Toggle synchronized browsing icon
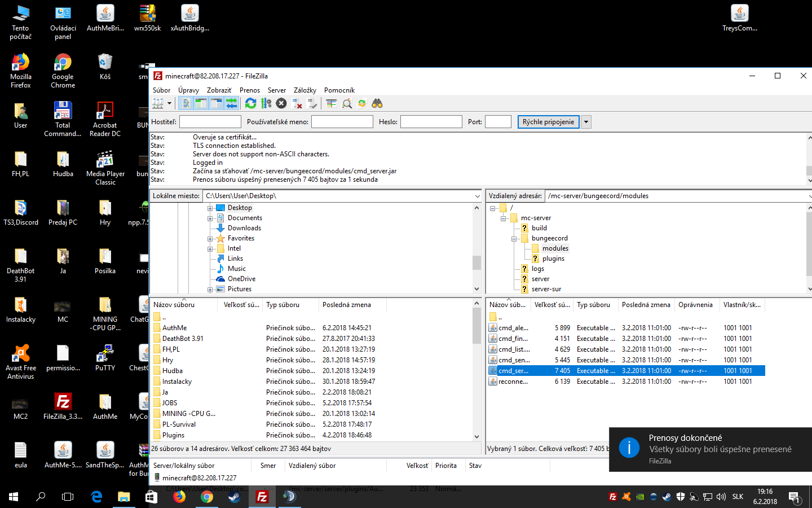This screenshot has width=812, height=508. coord(362,103)
